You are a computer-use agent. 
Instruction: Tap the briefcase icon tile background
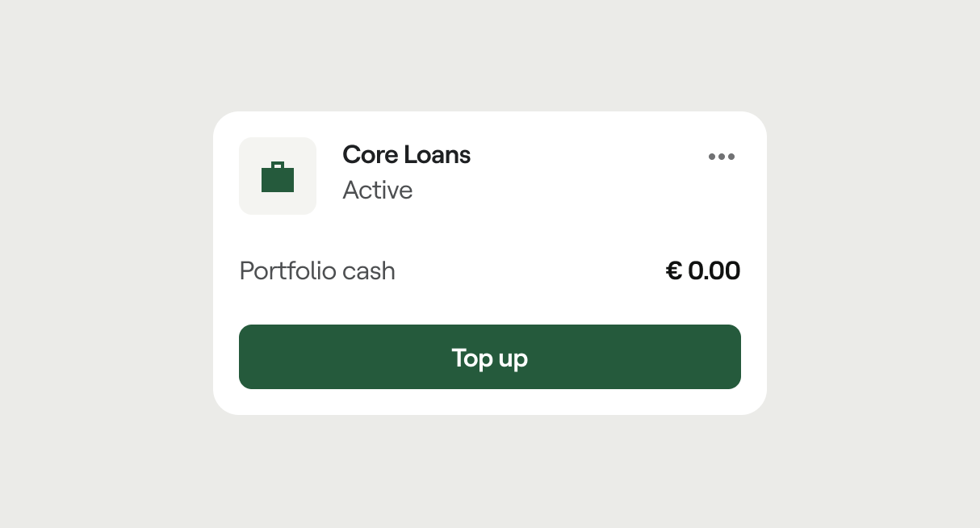coord(278,176)
